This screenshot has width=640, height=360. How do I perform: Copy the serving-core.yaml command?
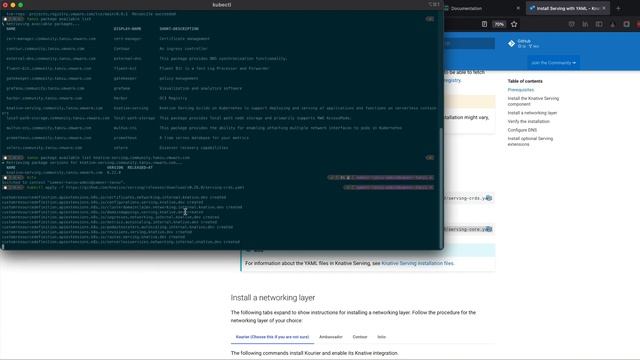(x=489, y=229)
